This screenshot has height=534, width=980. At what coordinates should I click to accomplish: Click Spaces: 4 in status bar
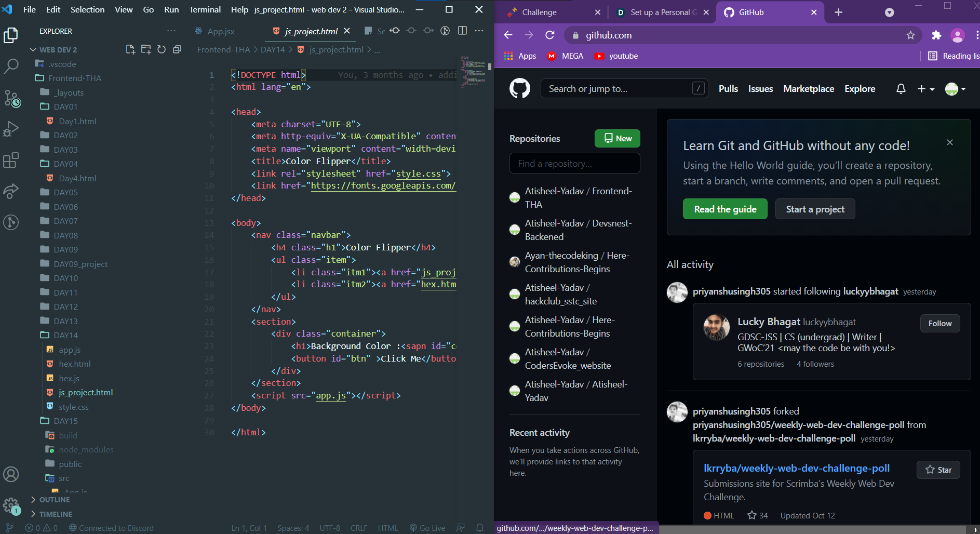tap(293, 528)
